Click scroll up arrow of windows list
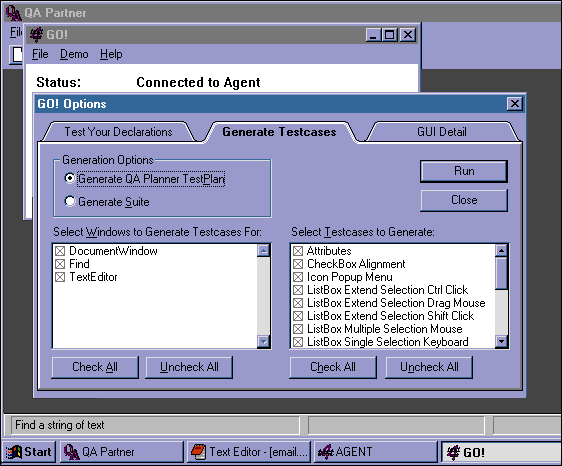 (x=263, y=250)
